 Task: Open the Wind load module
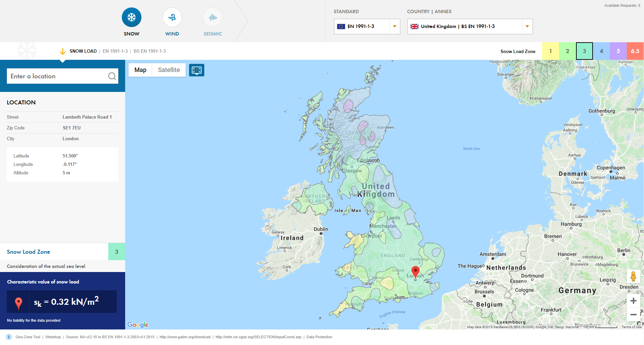[x=172, y=17]
